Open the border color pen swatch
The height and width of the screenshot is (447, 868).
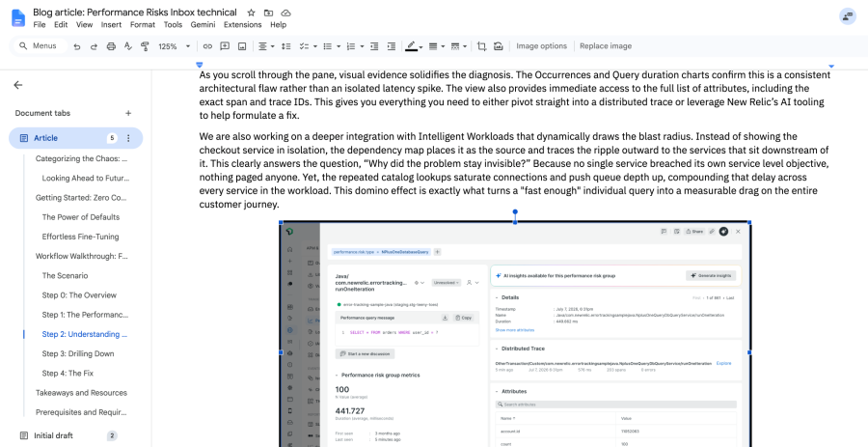coord(411,46)
